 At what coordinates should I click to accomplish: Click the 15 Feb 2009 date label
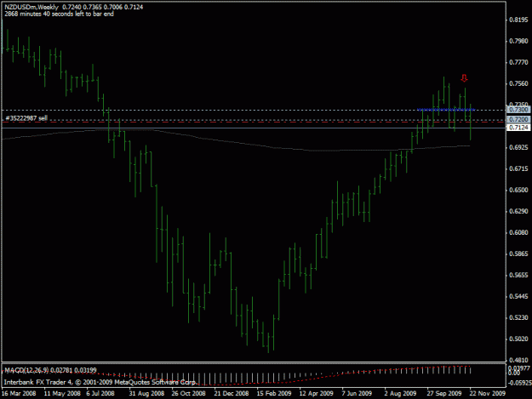(x=274, y=393)
